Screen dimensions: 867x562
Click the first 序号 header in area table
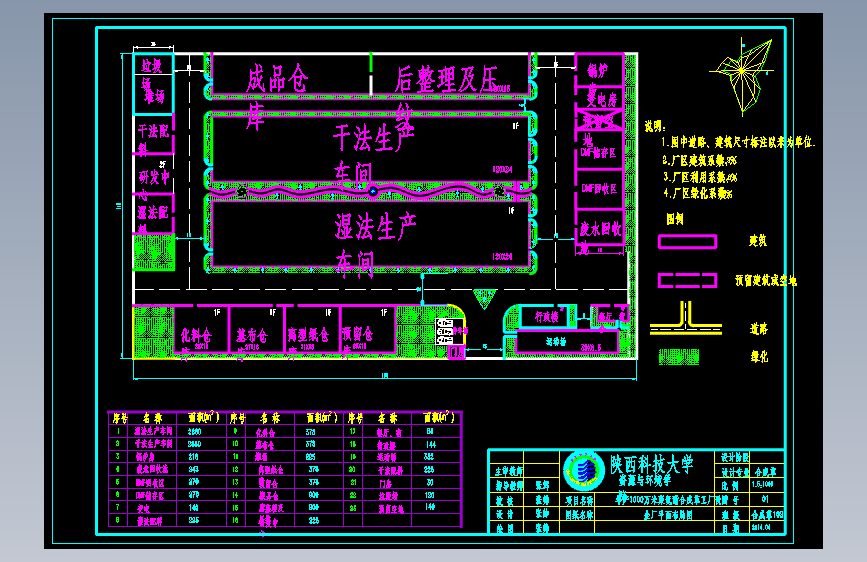pyautogui.click(x=120, y=418)
